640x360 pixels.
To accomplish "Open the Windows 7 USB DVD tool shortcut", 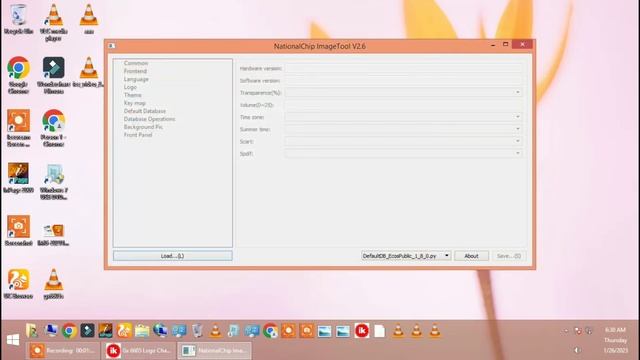I will (53, 181).
